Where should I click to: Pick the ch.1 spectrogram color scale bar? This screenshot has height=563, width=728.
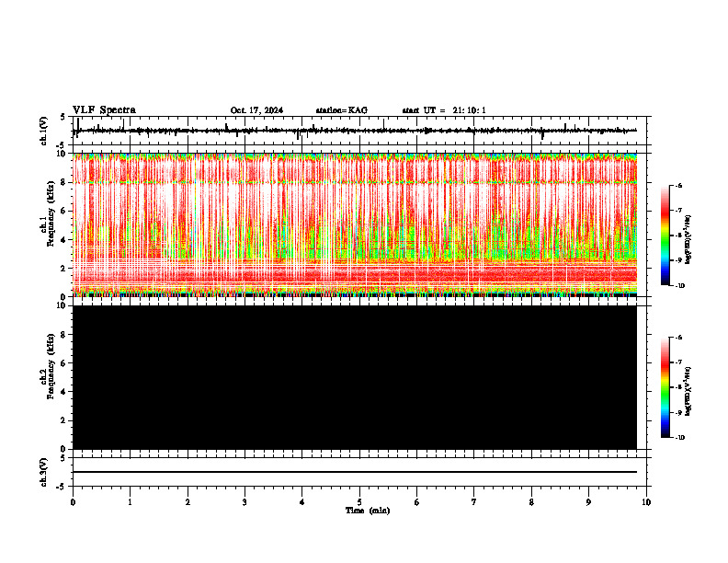tap(665, 236)
